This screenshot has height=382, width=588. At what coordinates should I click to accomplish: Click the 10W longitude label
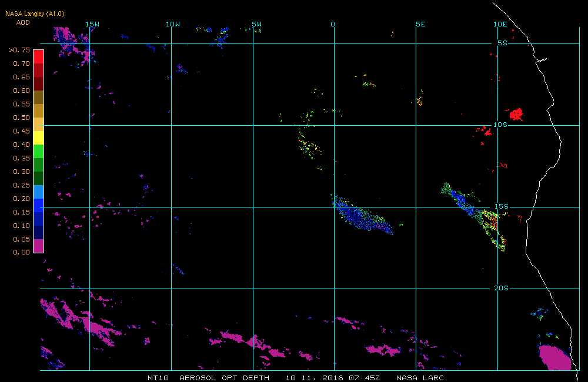point(173,24)
